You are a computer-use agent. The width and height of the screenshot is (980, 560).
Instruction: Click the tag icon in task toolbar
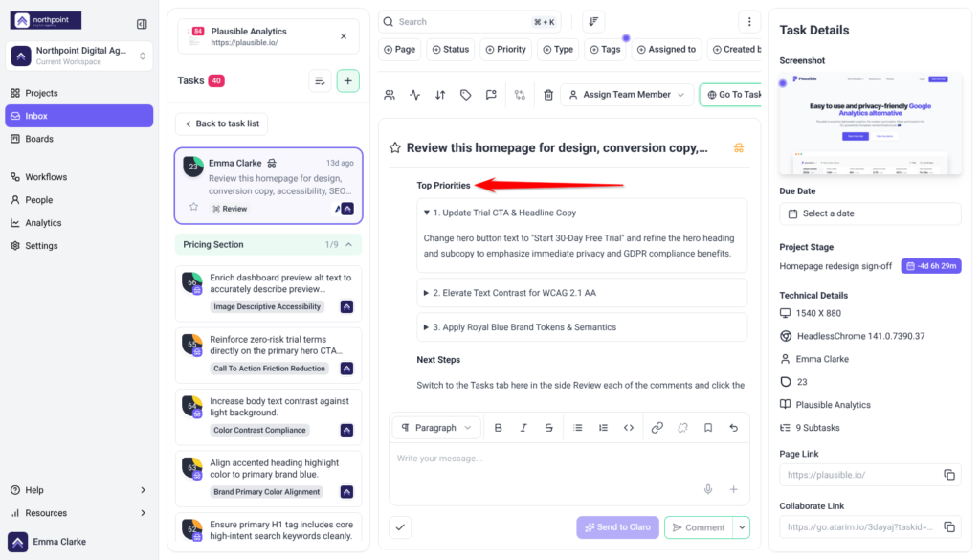point(466,95)
